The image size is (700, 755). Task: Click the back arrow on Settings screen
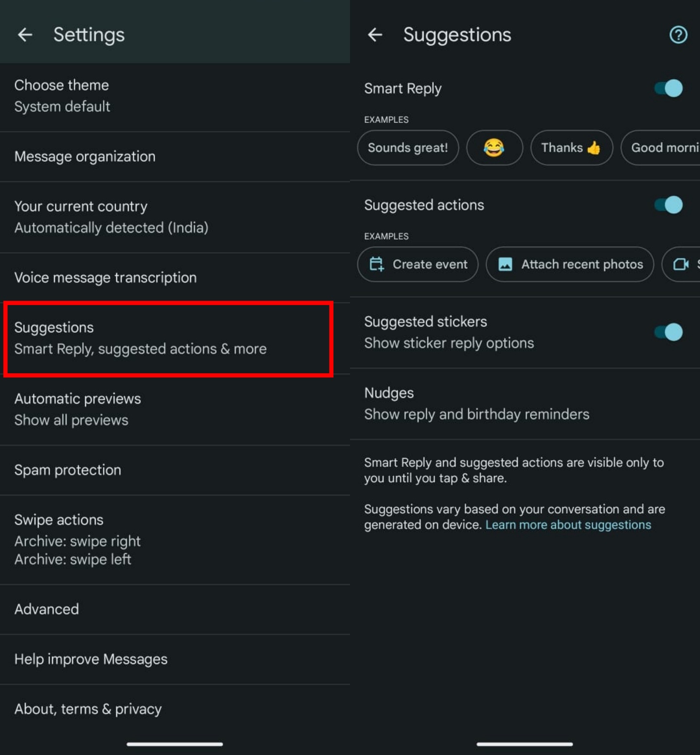tap(25, 34)
